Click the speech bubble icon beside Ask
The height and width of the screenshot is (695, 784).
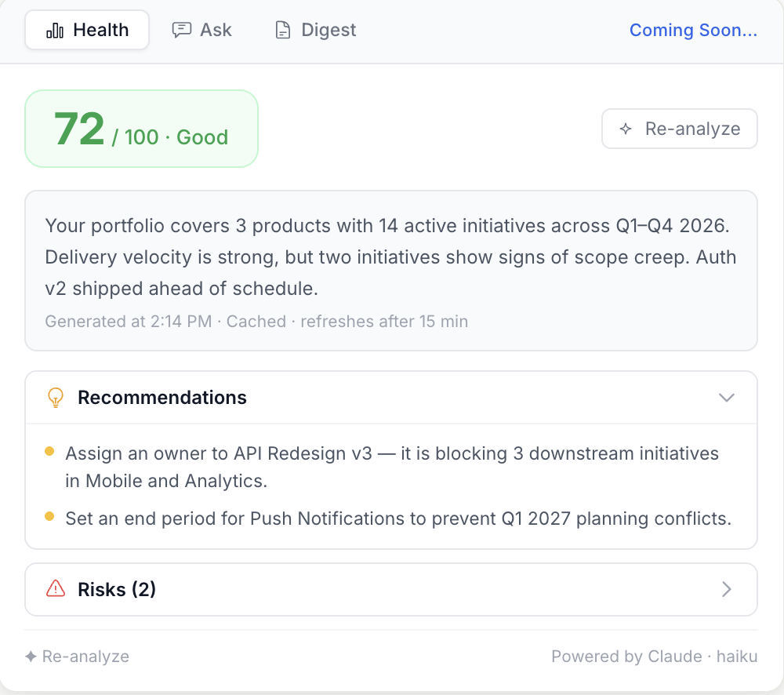pyautogui.click(x=181, y=29)
